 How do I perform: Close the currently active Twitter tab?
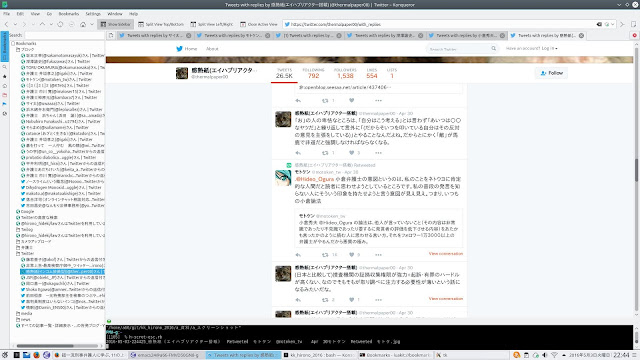click(581, 36)
